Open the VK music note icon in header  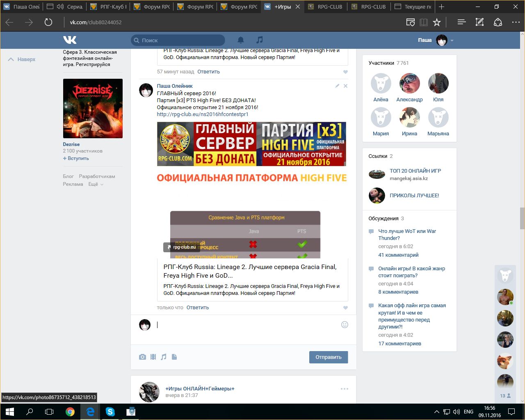click(259, 40)
